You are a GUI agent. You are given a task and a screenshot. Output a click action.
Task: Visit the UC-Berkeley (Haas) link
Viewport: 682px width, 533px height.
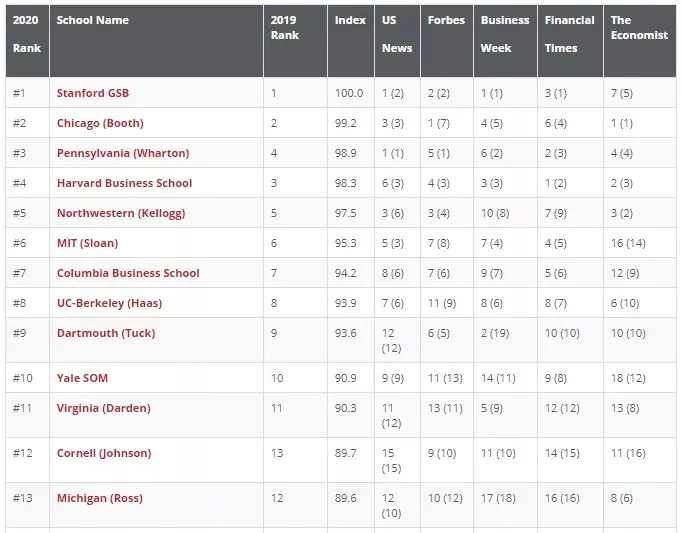point(109,303)
